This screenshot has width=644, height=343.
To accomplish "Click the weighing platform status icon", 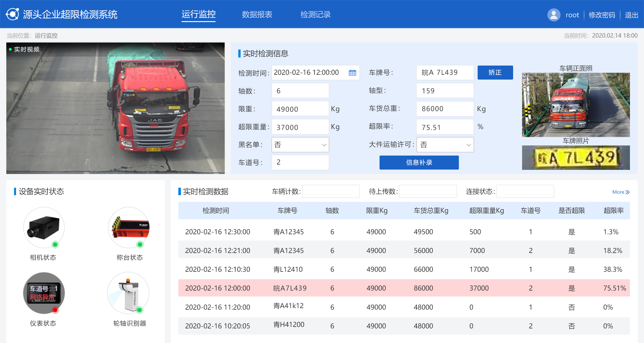I will click(x=129, y=227).
